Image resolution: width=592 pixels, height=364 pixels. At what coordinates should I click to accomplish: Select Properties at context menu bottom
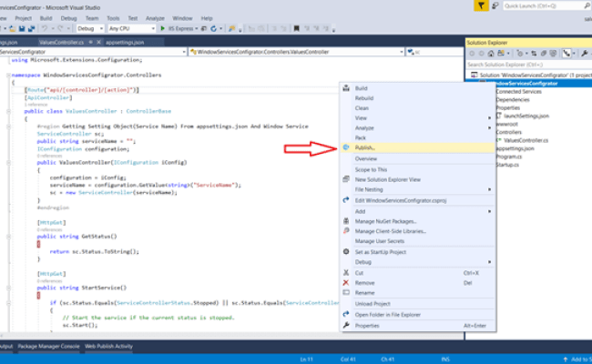(x=417, y=326)
